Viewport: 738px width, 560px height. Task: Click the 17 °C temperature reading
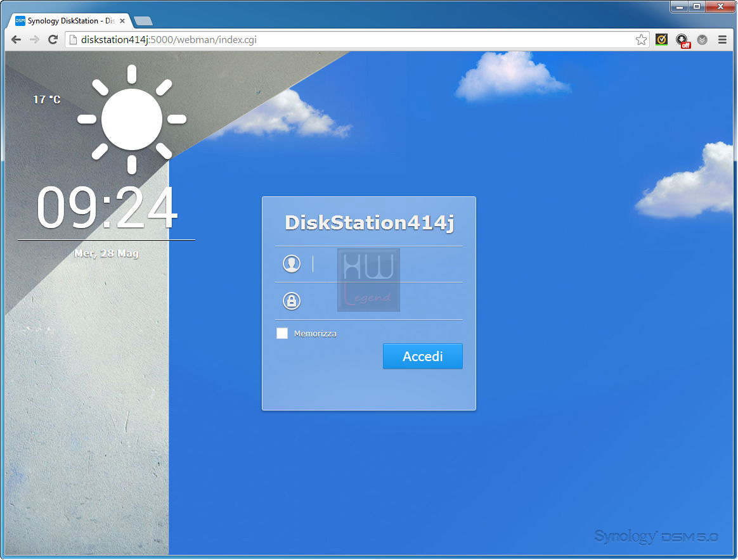[x=46, y=99]
